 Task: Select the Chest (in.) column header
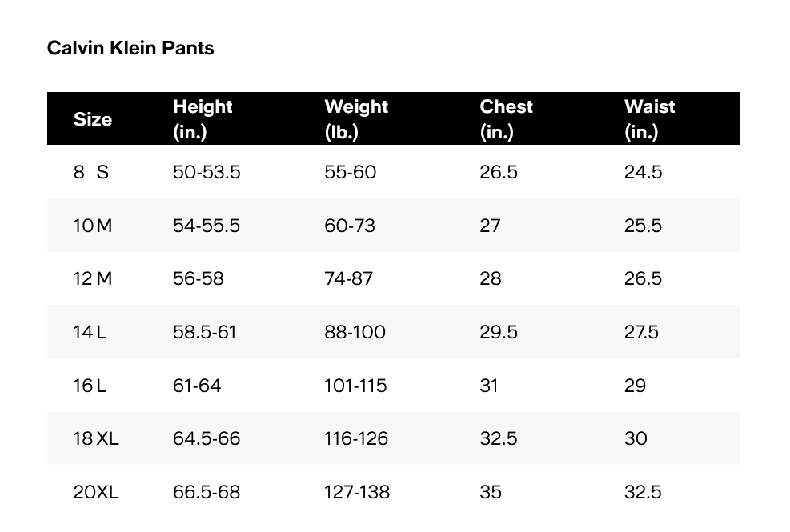coord(506,119)
